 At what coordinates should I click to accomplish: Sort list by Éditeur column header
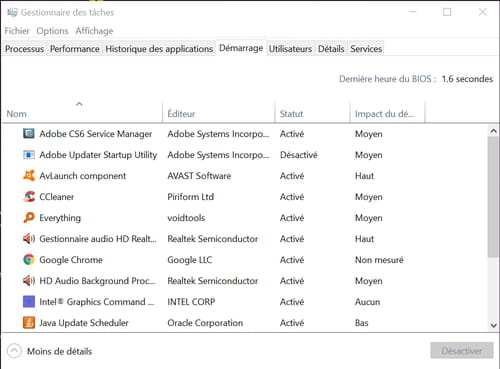[x=219, y=113]
